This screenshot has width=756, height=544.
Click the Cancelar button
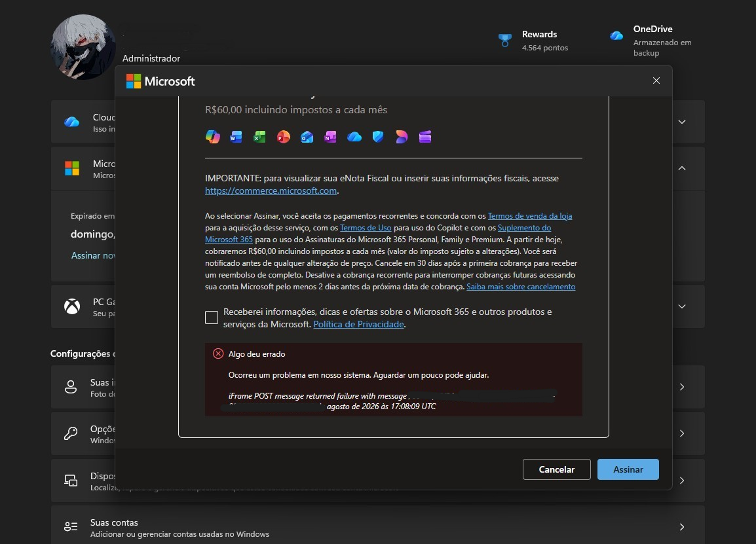point(556,469)
